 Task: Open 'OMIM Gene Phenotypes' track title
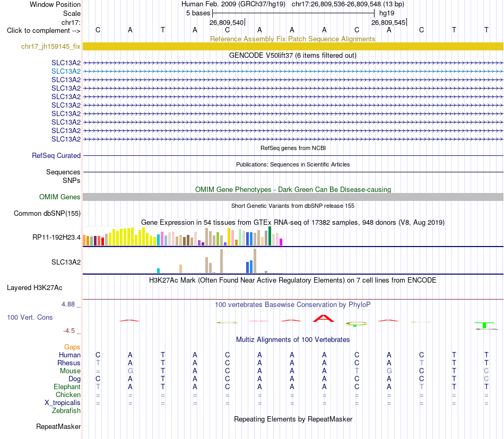click(293, 189)
